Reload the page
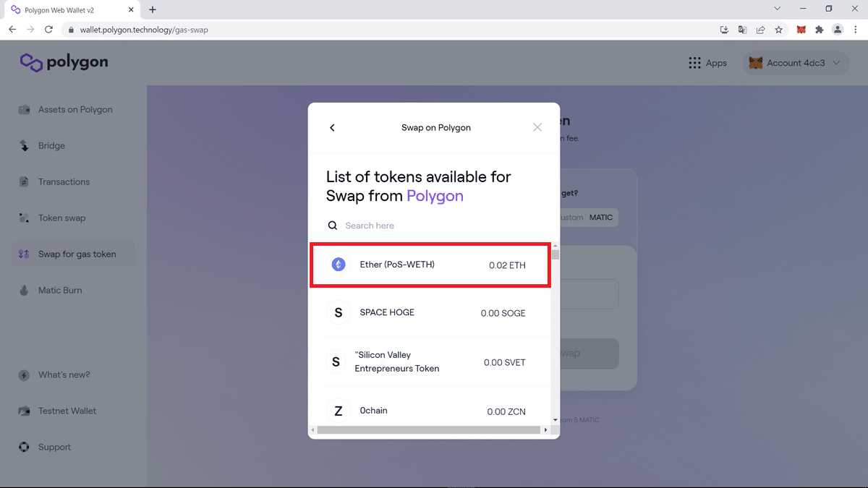The width and height of the screenshot is (868, 488). coord(48,30)
